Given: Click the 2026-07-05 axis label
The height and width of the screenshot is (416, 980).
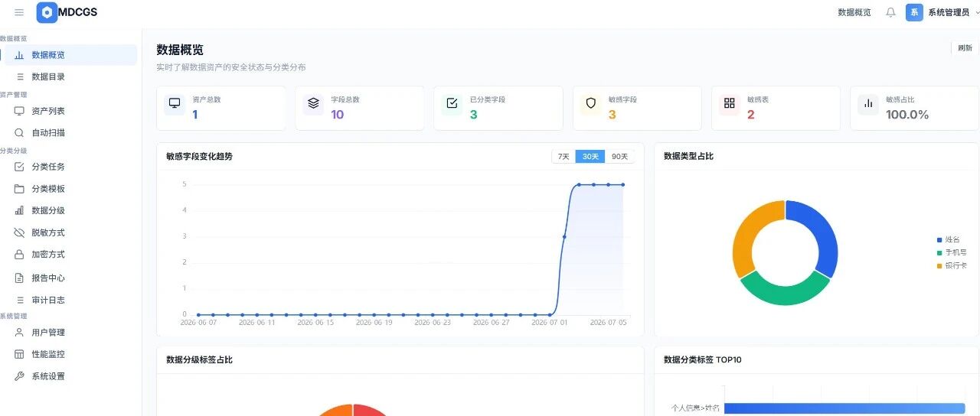Looking at the screenshot, I should [x=609, y=323].
